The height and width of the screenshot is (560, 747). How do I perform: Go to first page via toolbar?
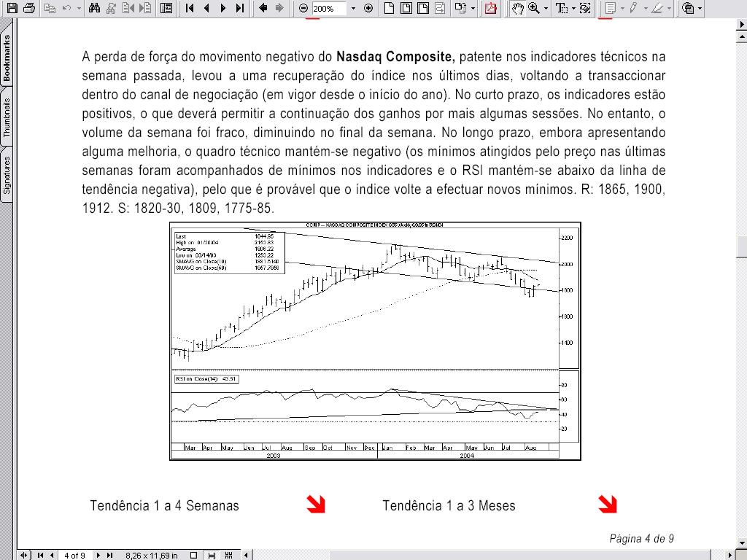coord(190,7)
